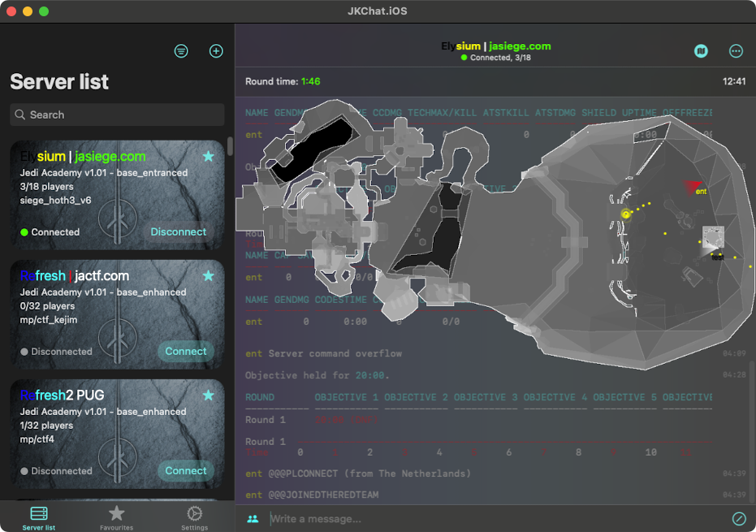
Task: Click the 3/18 players text on Elysium card
Action: point(46,186)
